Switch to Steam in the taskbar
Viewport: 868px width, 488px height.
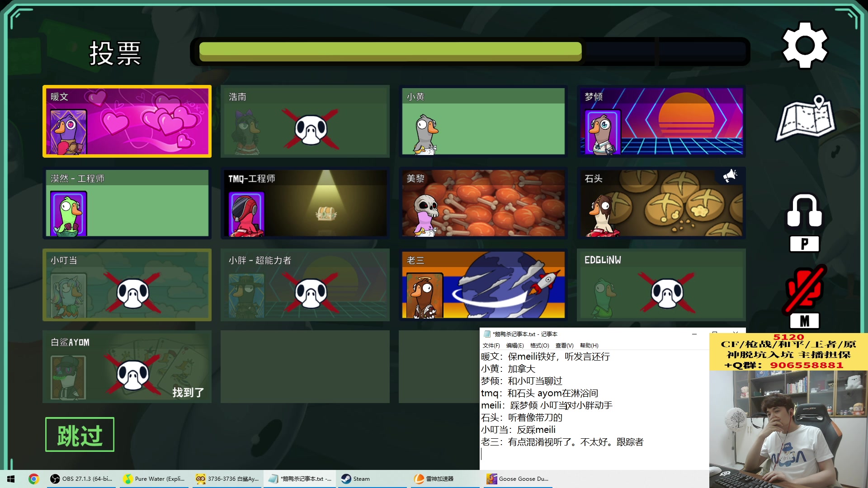coord(373,479)
